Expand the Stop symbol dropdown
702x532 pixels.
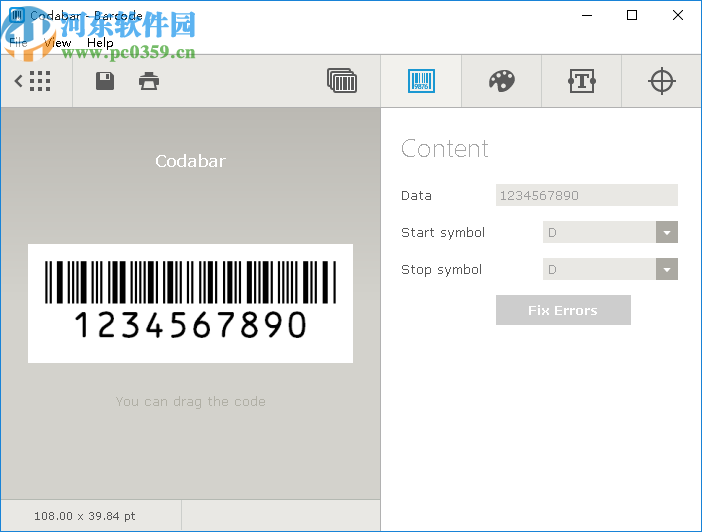pos(667,269)
